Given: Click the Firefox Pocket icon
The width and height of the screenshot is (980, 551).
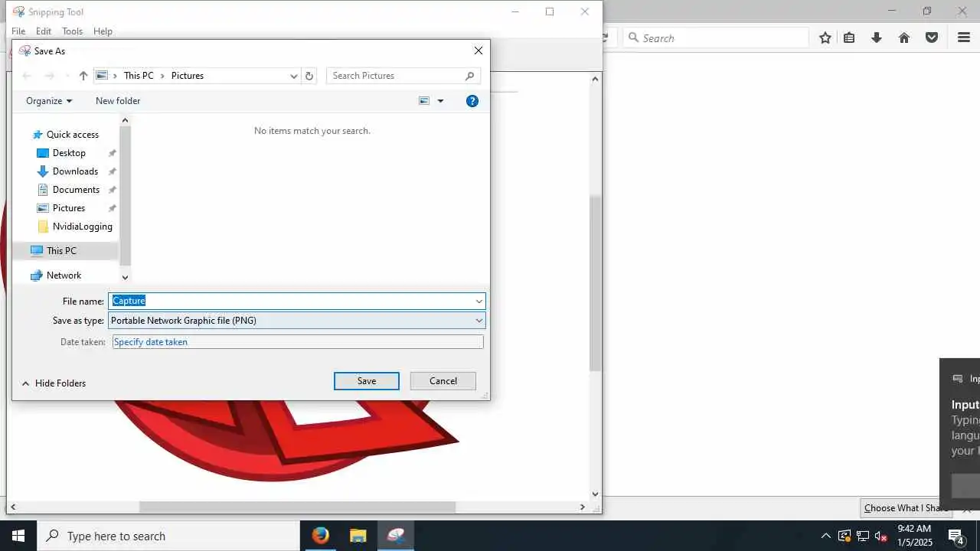Looking at the screenshot, I should click(x=932, y=37).
